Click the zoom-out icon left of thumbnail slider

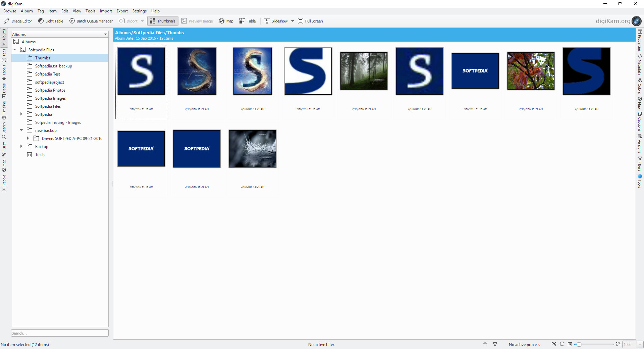570,344
